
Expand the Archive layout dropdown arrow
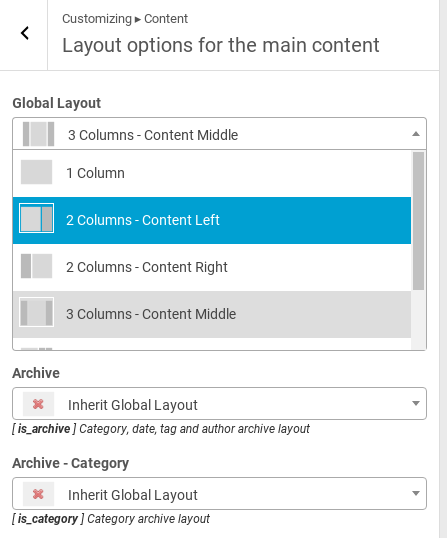416,404
